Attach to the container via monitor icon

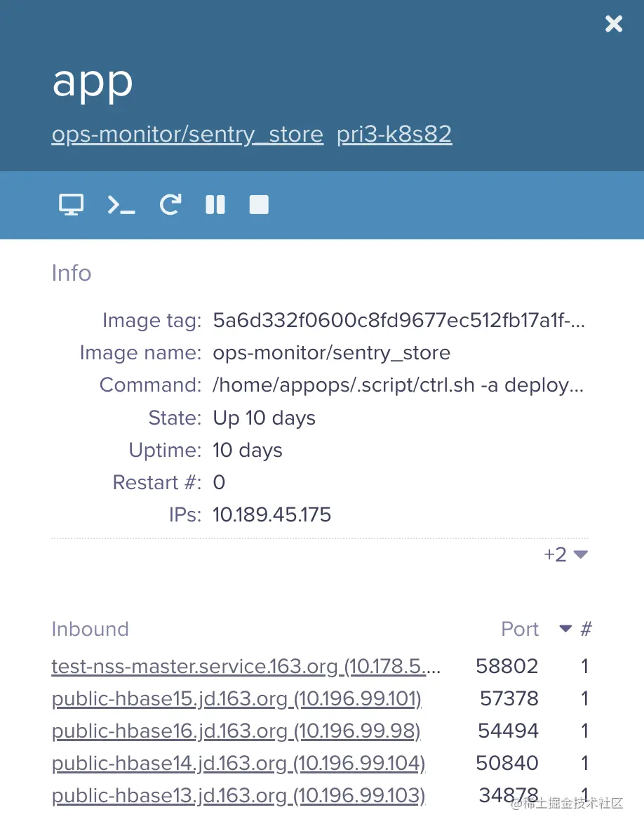[x=71, y=204]
